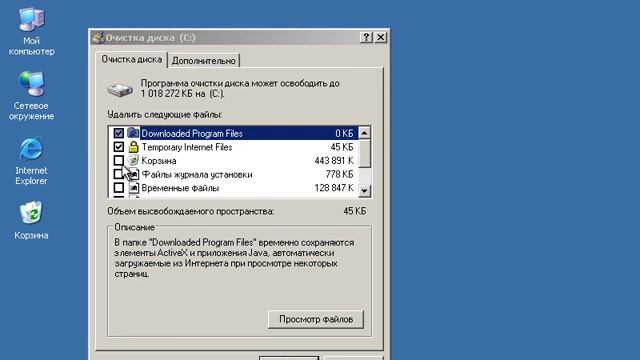Click the Temporary Internet Files lock icon
The width and height of the screenshot is (640, 360).
point(133,147)
